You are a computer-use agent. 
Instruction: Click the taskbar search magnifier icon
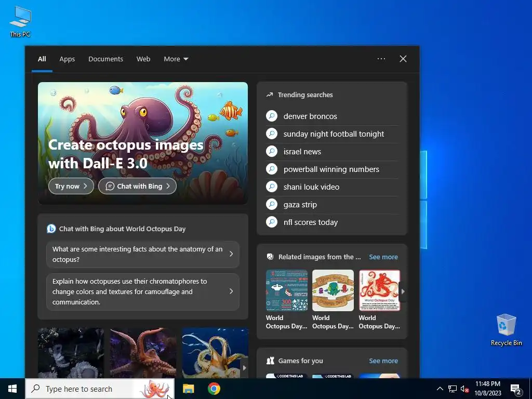(x=35, y=389)
